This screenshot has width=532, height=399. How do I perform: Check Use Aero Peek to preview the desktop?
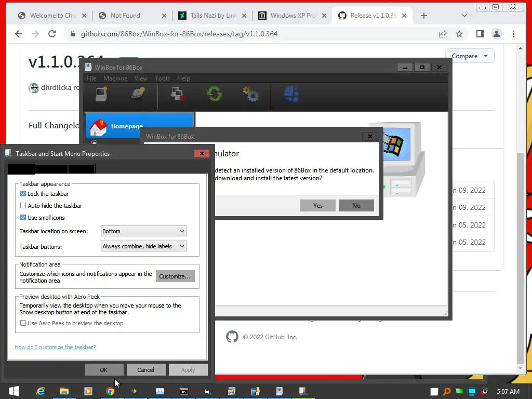(x=23, y=323)
